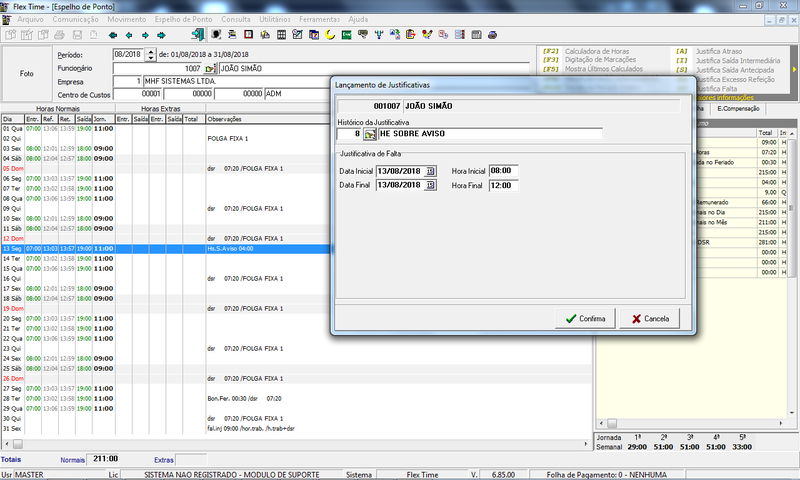Open calendar picker for Data Inicial
Screen dimensions: 800x480
(x=430, y=171)
